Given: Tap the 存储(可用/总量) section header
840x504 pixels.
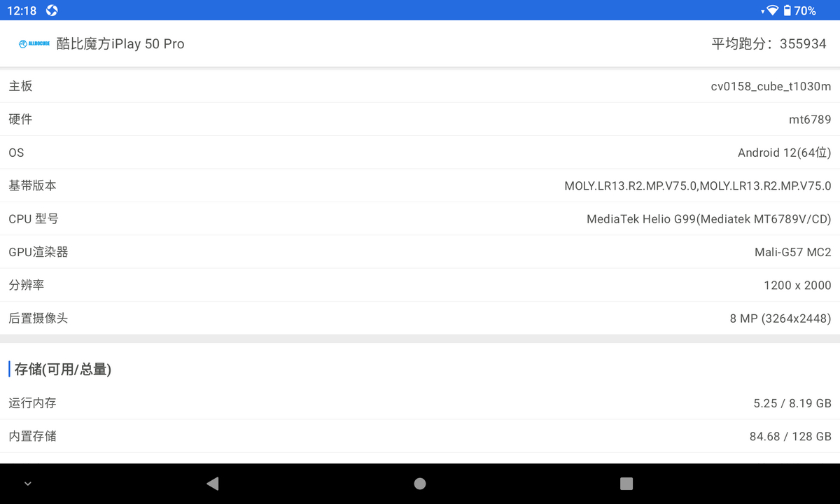Looking at the screenshot, I should [62, 369].
